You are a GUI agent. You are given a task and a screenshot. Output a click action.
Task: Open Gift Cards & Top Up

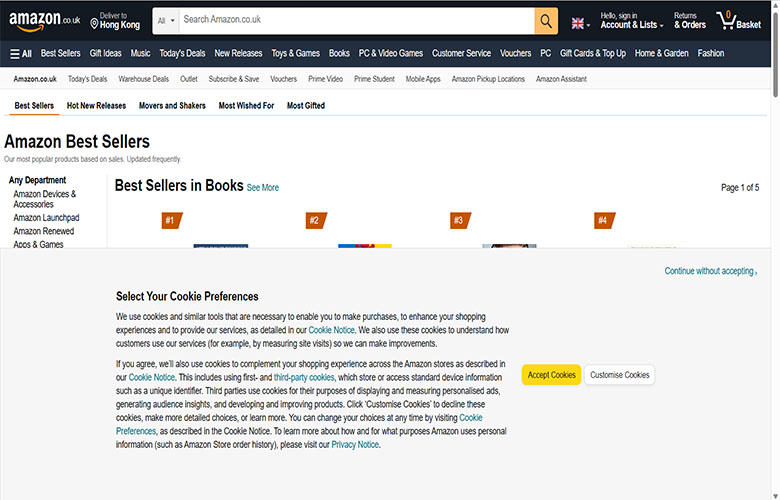[593, 53]
